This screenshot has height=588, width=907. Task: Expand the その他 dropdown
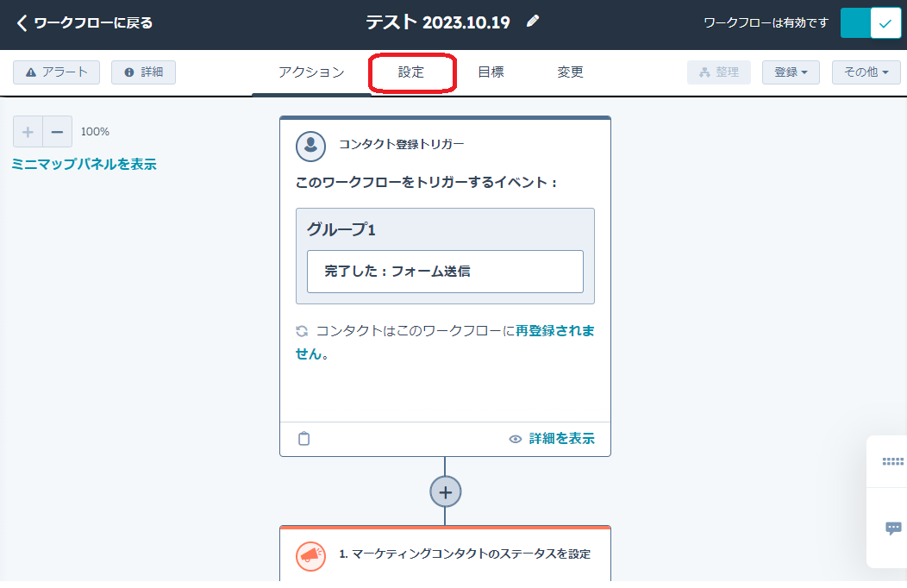click(866, 72)
